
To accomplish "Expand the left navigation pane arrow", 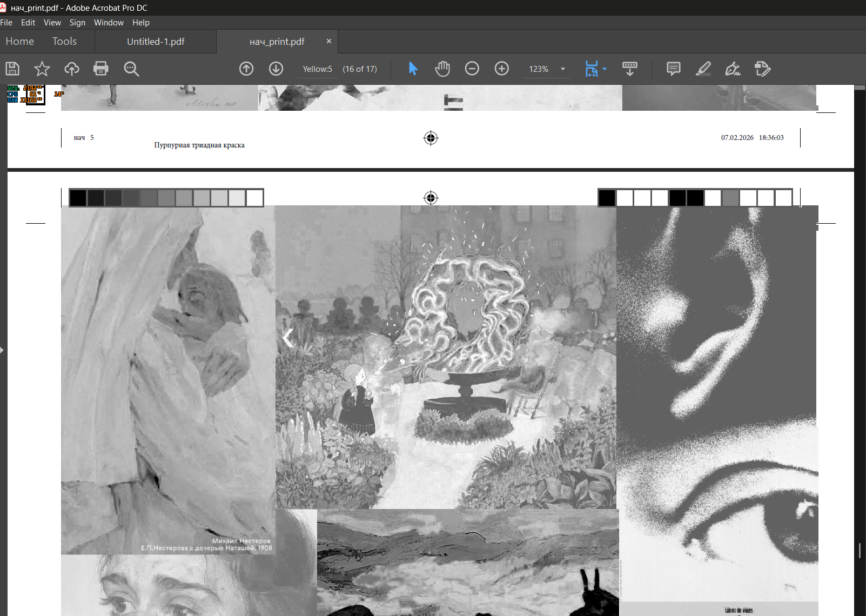I will click(2, 350).
